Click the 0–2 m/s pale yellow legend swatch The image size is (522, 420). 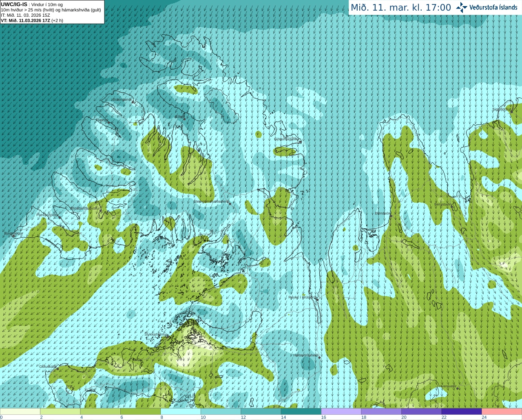coord(20,411)
